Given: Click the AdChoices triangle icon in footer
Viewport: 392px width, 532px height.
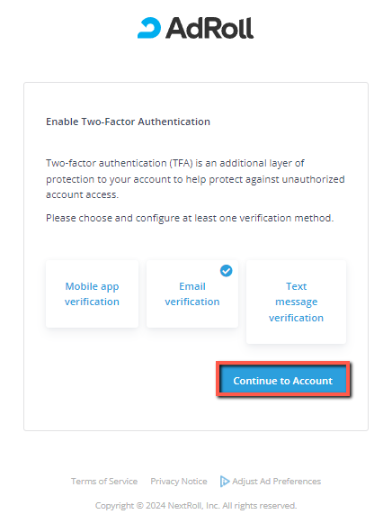Looking at the screenshot, I should click(224, 481).
